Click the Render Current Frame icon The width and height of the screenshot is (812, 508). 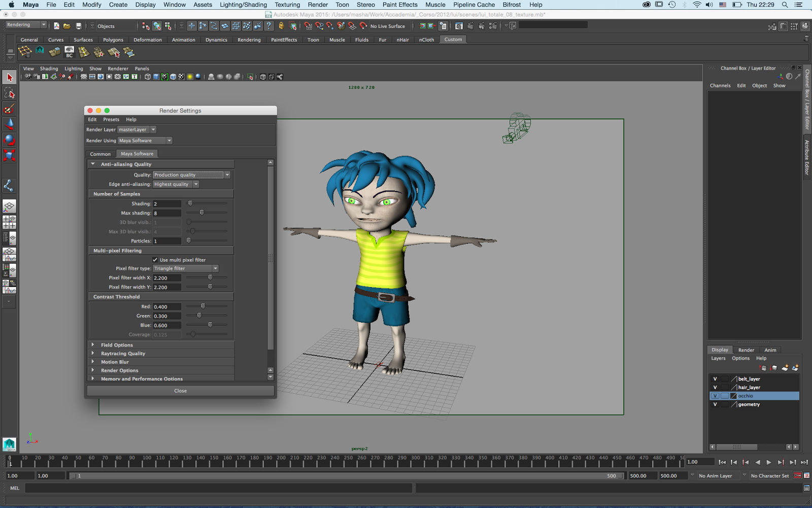(x=470, y=26)
